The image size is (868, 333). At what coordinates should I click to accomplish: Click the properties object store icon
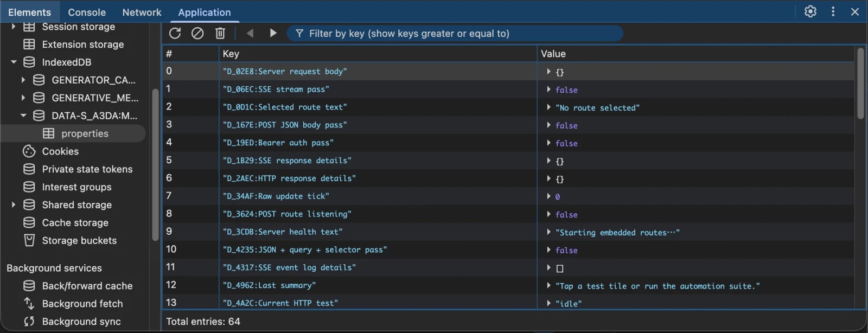pyautogui.click(x=49, y=133)
